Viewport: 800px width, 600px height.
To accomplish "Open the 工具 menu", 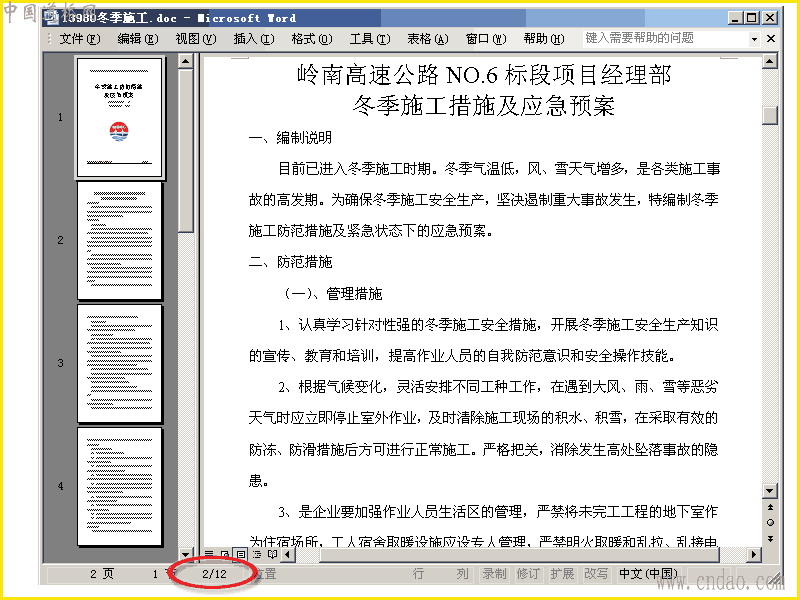I will pos(370,39).
